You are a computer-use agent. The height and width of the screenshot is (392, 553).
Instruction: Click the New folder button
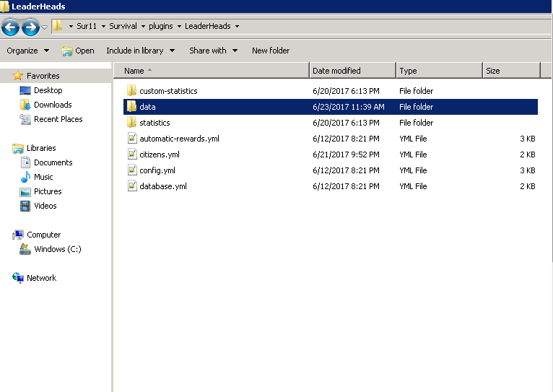[271, 51]
